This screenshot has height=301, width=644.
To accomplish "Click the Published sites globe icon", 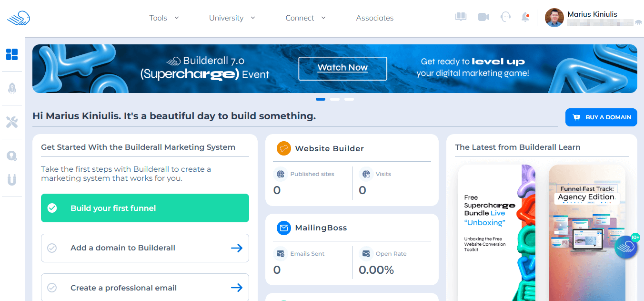I will [x=281, y=174].
